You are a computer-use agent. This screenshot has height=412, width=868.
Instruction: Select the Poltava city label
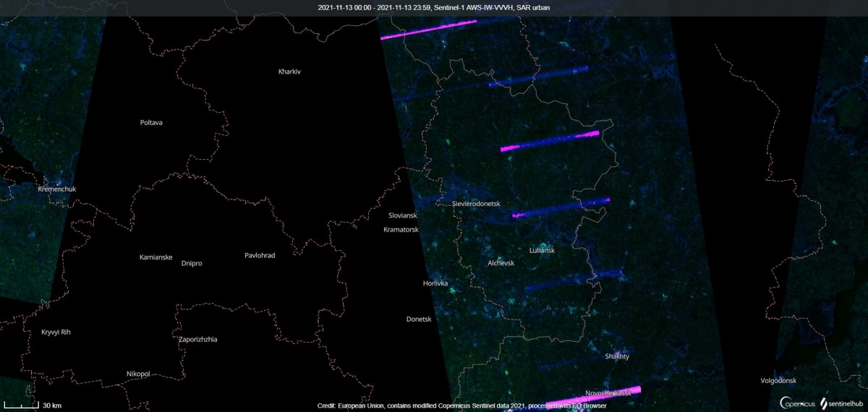pos(151,123)
